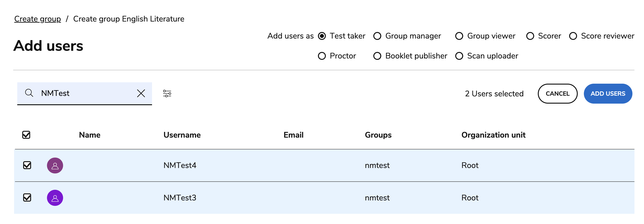Click Root in the NMTest3 row
This screenshot has height=224, width=644.
(x=470, y=198)
